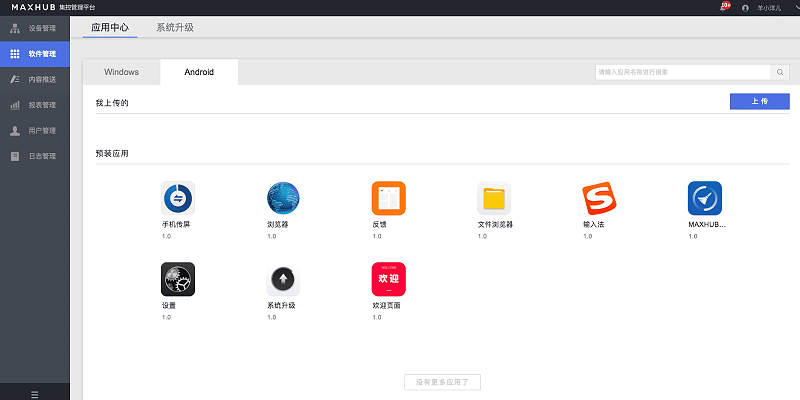The image size is (800, 400).
Task: Open the notification bell in header
Action: pyautogui.click(x=724, y=7)
